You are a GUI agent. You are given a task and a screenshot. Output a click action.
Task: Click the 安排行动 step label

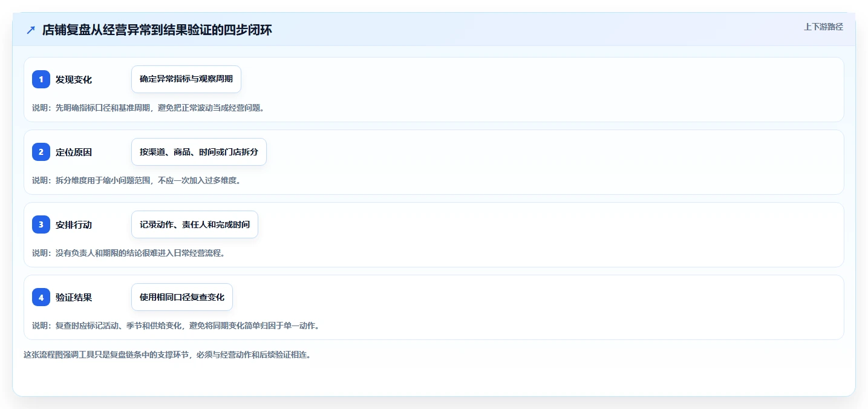pyautogui.click(x=74, y=224)
